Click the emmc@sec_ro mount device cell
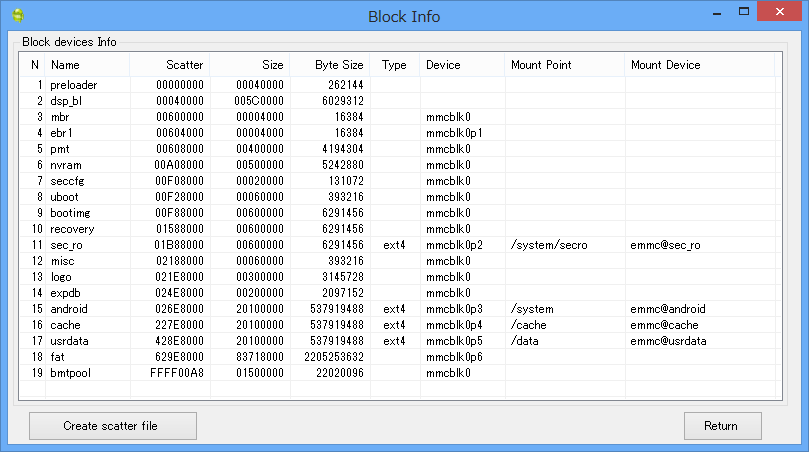This screenshot has width=809, height=452. click(666, 245)
